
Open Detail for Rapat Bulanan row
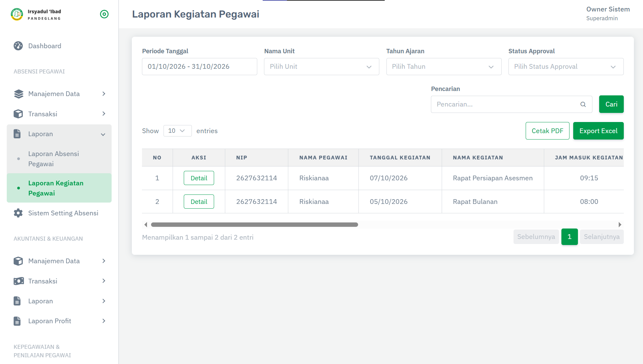click(x=199, y=202)
